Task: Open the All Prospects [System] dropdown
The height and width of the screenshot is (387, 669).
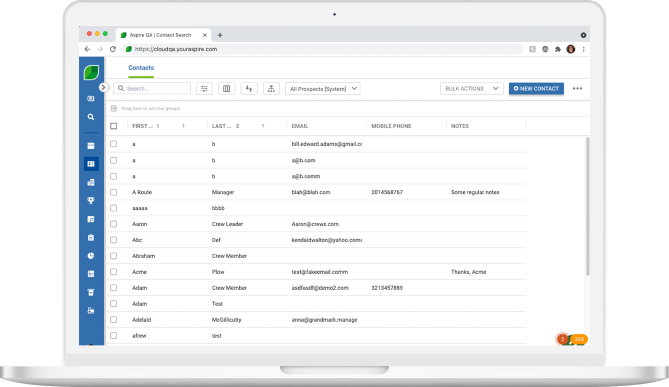Action: pos(323,89)
